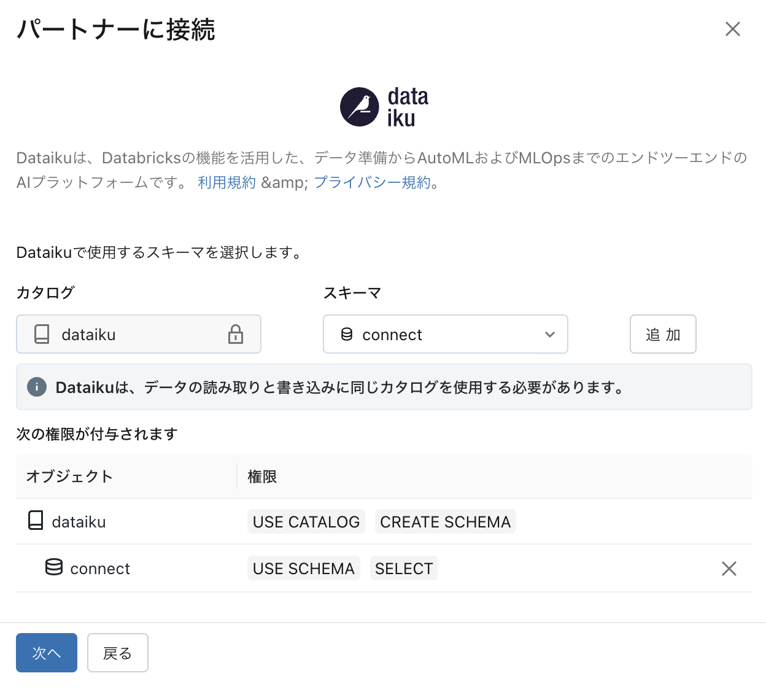Viewport: 766px width, 700px height.
Task: Open the 利用規約 link
Action: (226, 182)
